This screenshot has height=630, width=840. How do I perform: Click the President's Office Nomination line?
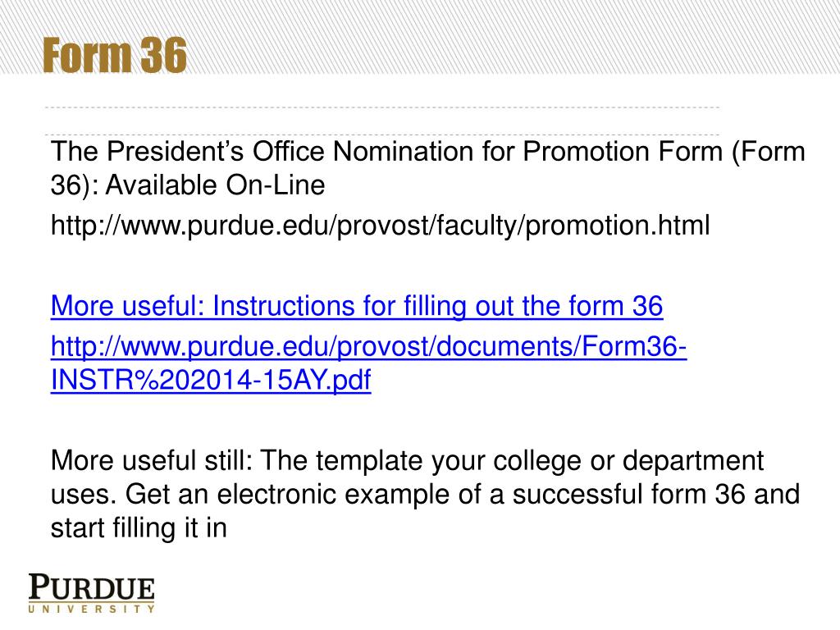[x=428, y=152]
